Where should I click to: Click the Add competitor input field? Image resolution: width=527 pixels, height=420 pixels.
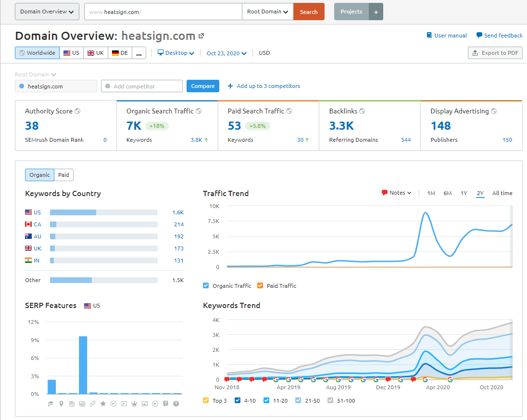pos(142,86)
